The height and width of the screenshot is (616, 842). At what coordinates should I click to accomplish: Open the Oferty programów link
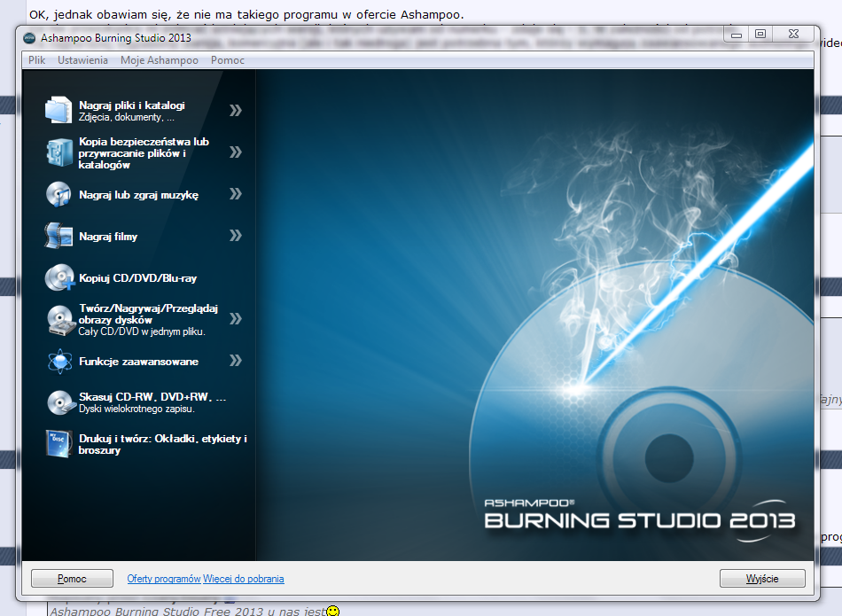164,579
